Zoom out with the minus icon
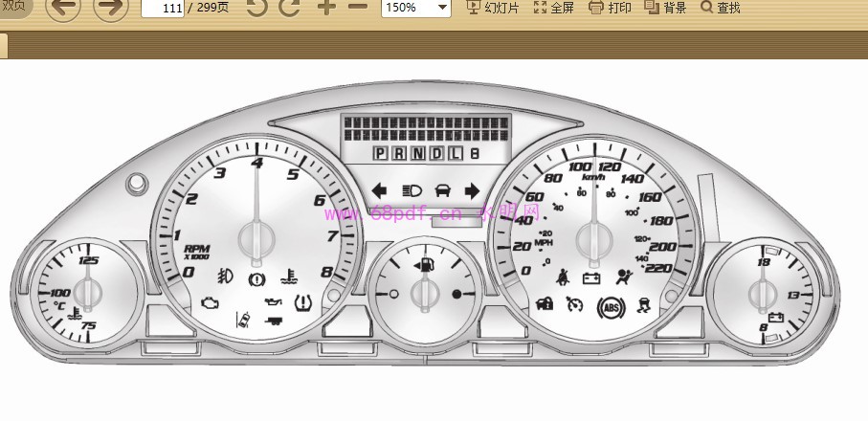This screenshot has width=868, height=421. (x=358, y=8)
